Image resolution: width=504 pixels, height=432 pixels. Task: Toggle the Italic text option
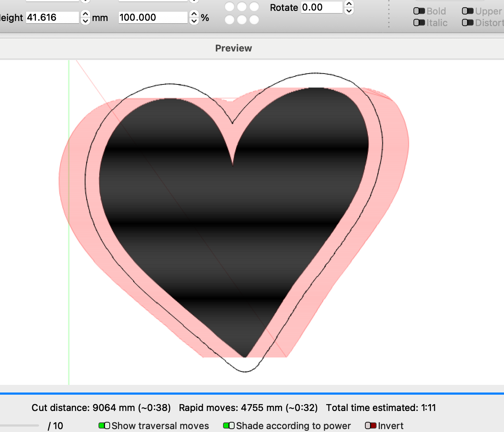(x=419, y=23)
